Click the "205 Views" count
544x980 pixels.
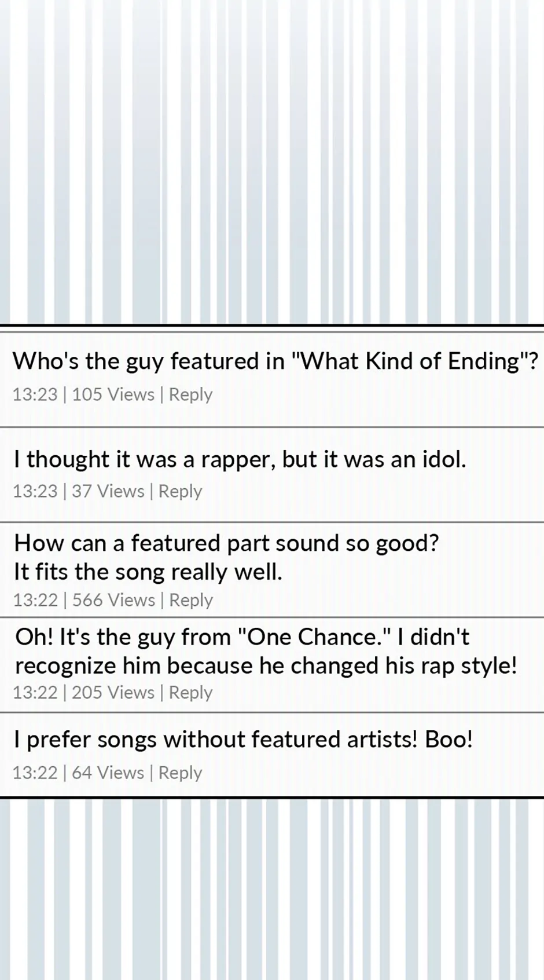tap(113, 693)
